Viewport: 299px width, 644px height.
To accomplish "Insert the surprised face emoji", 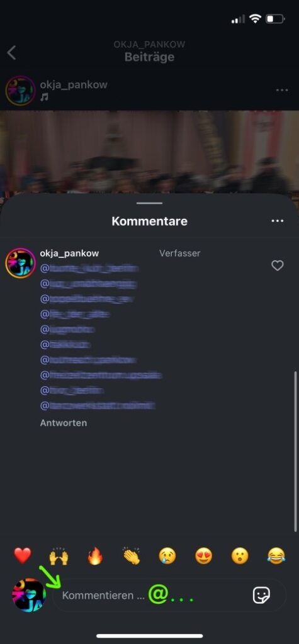I will (240, 556).
